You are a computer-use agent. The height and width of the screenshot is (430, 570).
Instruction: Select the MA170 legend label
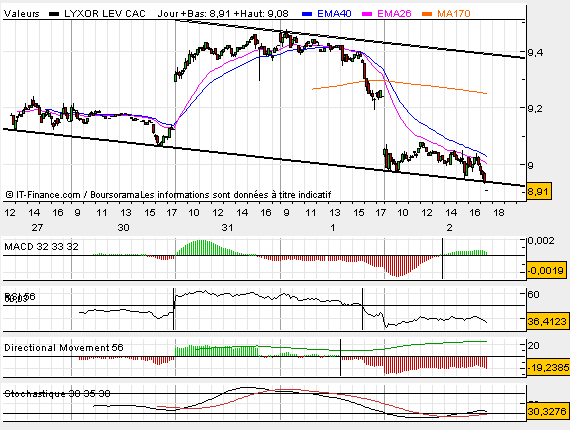[x=454, y=14]
